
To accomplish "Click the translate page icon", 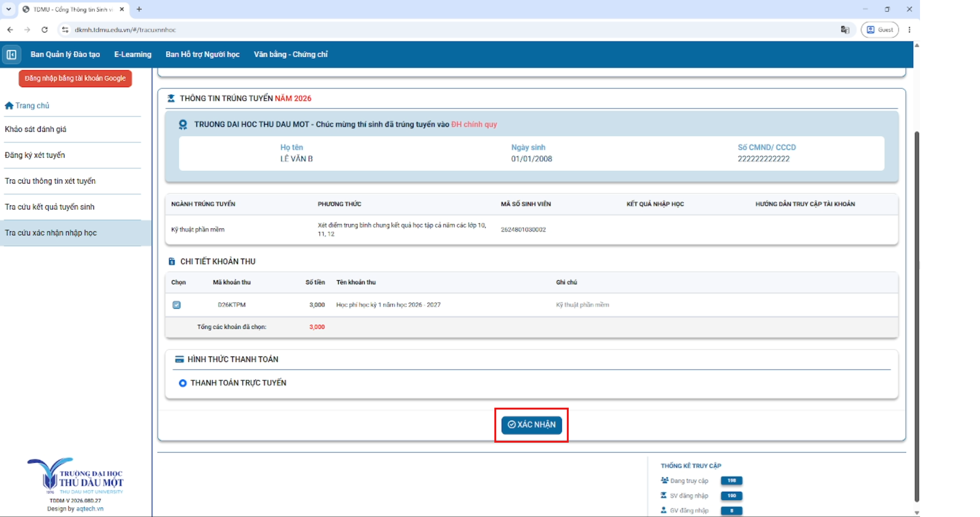I will click(845, 30).
